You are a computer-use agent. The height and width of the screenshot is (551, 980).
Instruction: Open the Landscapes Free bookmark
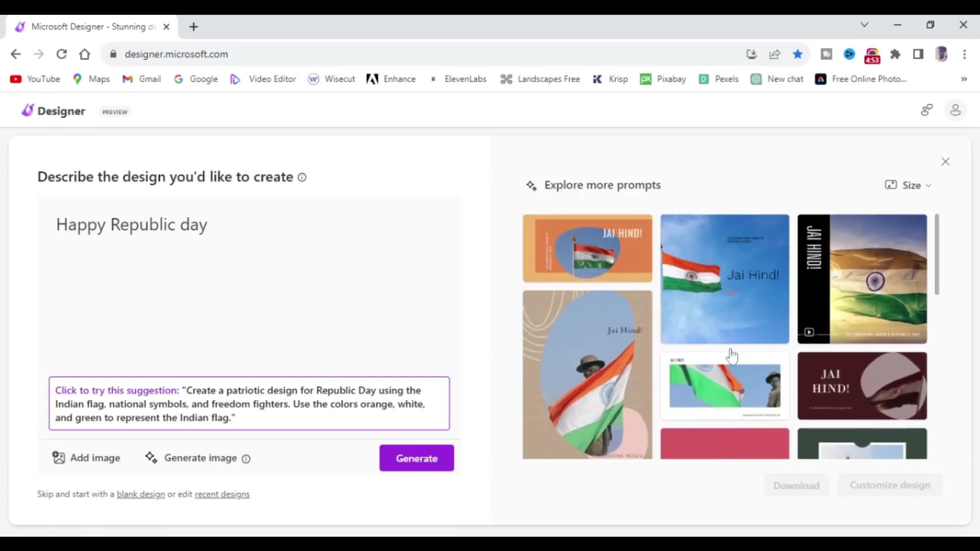tap(540, 79)
